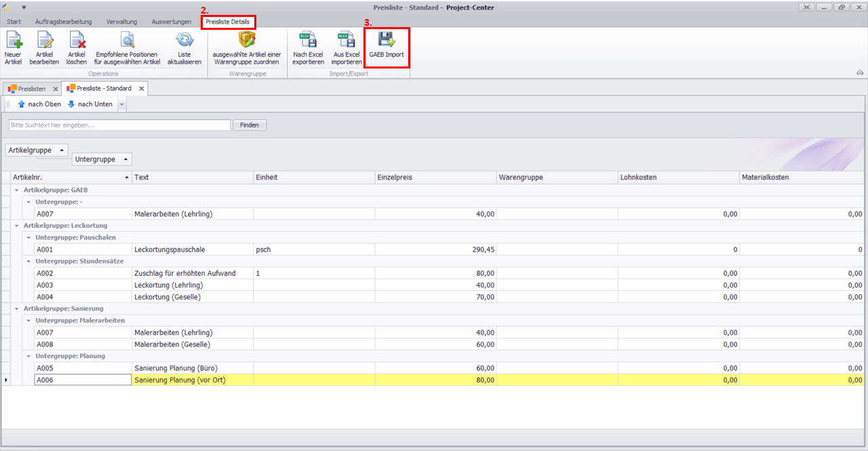Collapse the Artikelgruppe: Sanierung group
Viewport: 868px width, 451px height.
pos(18,309)
